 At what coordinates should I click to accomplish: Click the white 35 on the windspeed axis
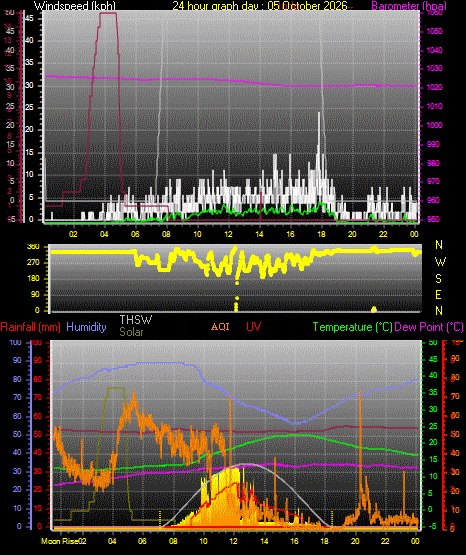click(29, 63)
